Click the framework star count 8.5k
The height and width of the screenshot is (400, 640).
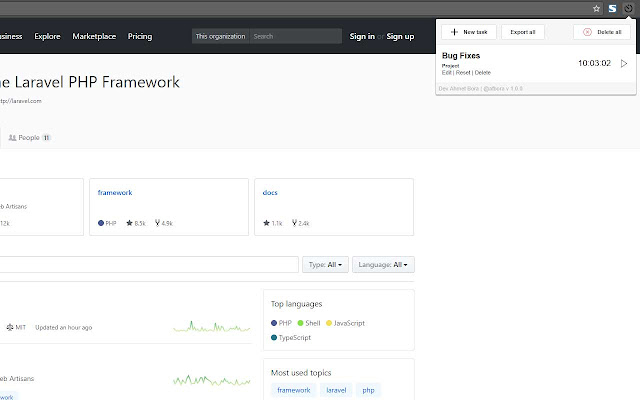136,223
